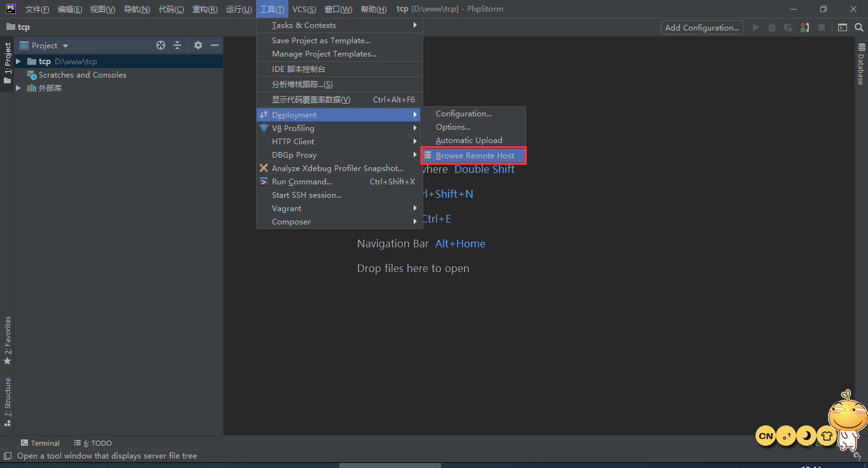This screenshot has height=468, width=868.
Task: Open the DBGp Proxy submenu
Action: point(339,155)
